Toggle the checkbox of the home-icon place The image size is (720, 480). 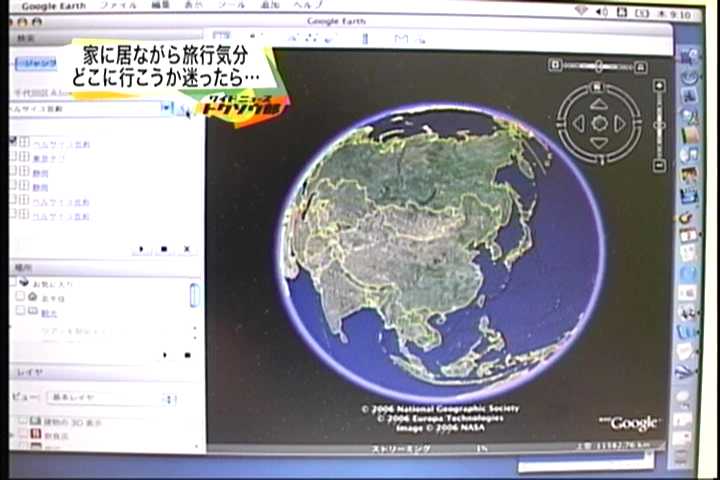point(20,296)
